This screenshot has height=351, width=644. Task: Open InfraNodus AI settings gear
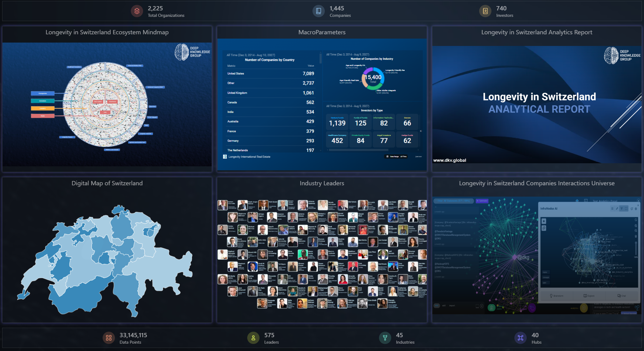(636, 209)
